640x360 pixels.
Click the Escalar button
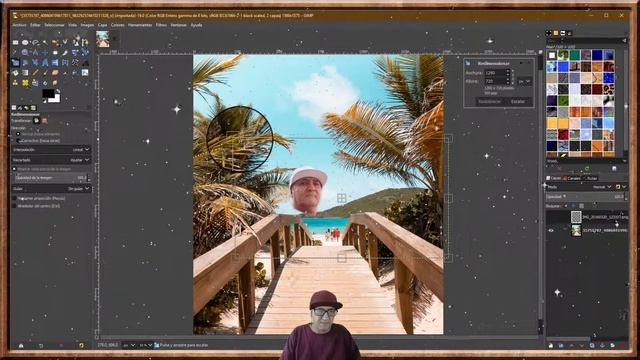[x=518, y=102]
